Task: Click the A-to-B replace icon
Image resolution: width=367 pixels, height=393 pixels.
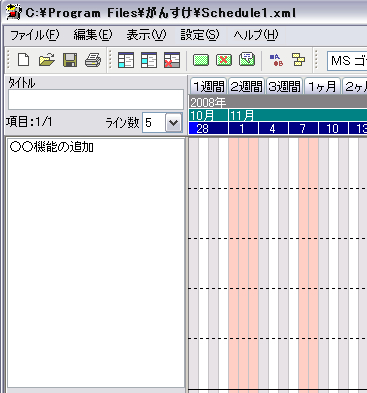Action: coord(276,60)
